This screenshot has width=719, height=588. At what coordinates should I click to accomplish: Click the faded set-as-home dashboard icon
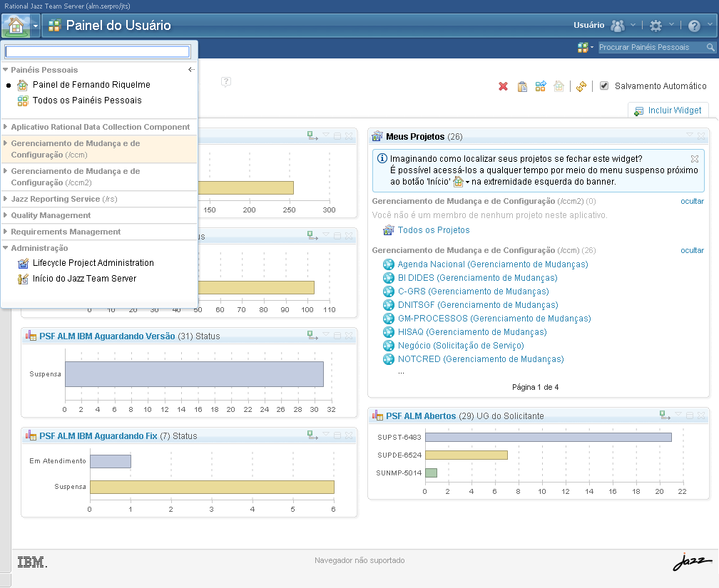(x=559, y=86)
